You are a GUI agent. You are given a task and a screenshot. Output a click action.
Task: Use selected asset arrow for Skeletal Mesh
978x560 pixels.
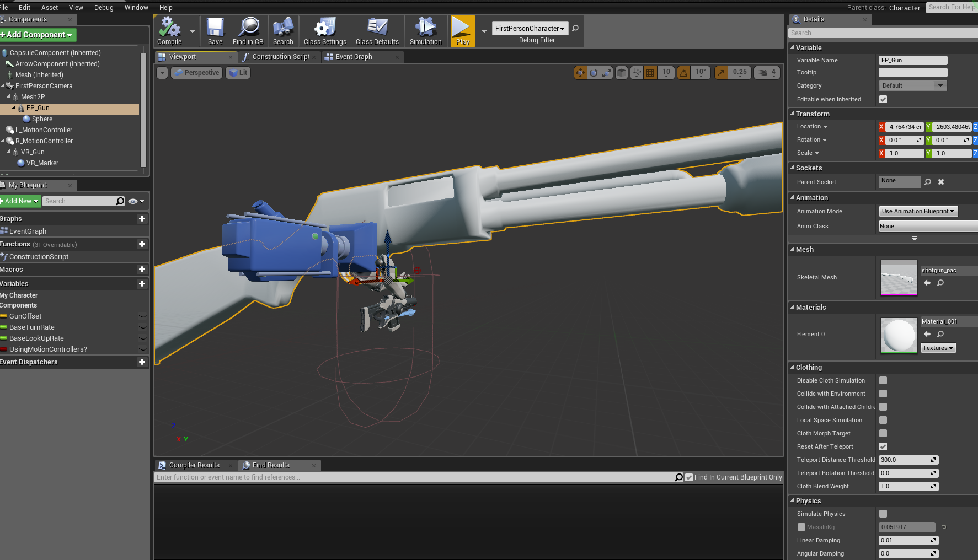[927, 283]
